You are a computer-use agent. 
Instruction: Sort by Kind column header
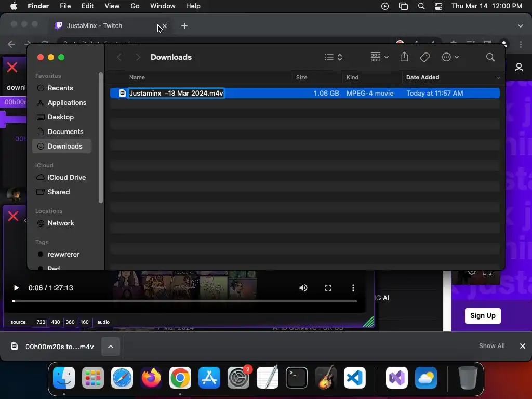[352, 77]
